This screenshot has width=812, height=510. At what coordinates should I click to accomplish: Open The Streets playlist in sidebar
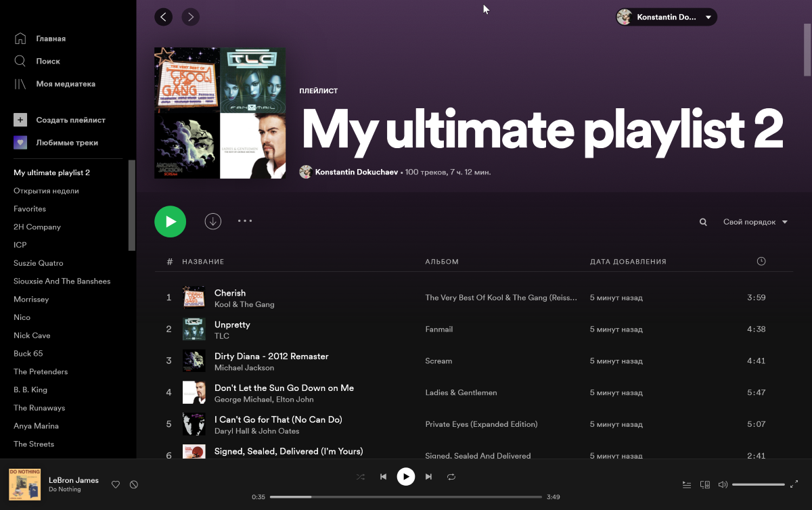pyautogui.click(x=34, y=444)
